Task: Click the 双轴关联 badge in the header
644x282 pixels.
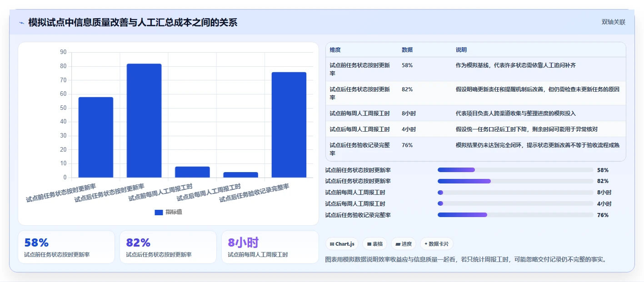Action: click(614, 22)
